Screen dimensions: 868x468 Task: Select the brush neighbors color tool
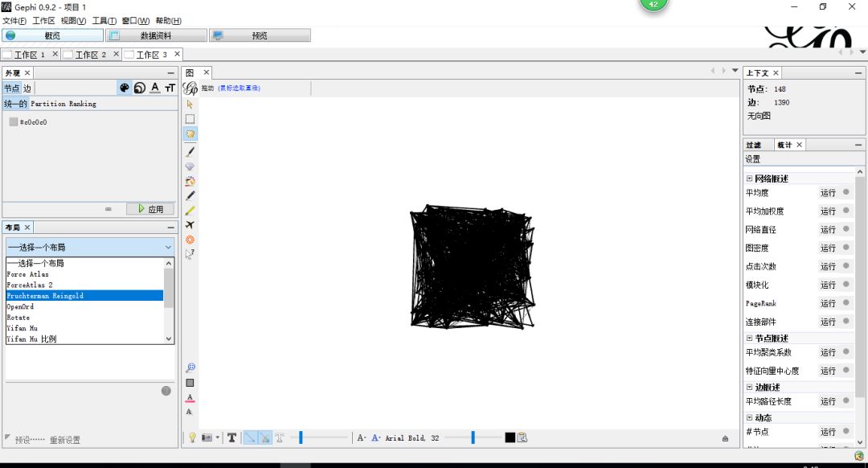(190, 181)
